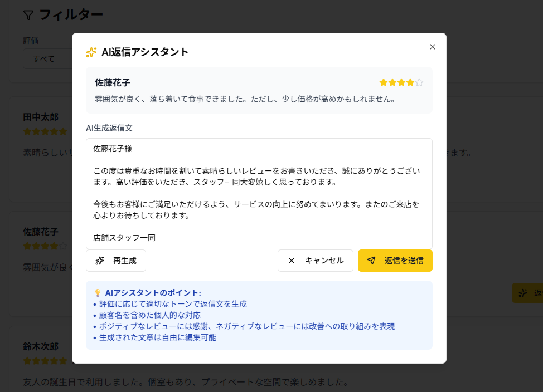543x392 pixels.
Task: Click the X icon inside the キャンセル button
Action: (x=290, y=260)
